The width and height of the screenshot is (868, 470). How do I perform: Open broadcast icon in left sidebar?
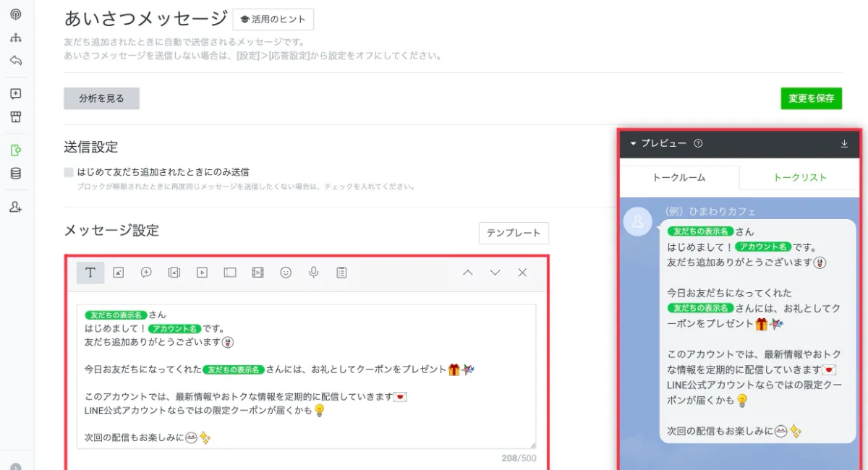pyautogui.click(x=16, y=14)
